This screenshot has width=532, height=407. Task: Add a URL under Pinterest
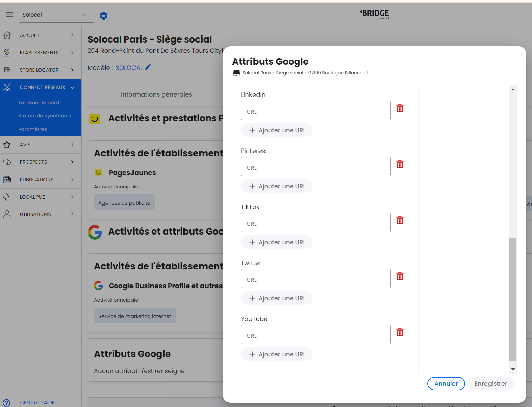click(277, 186)
